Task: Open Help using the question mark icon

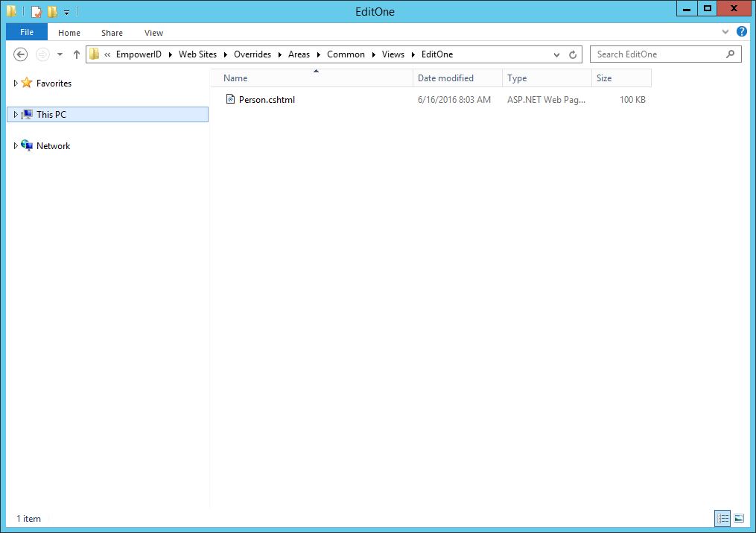Action: [x=743, y=31]
